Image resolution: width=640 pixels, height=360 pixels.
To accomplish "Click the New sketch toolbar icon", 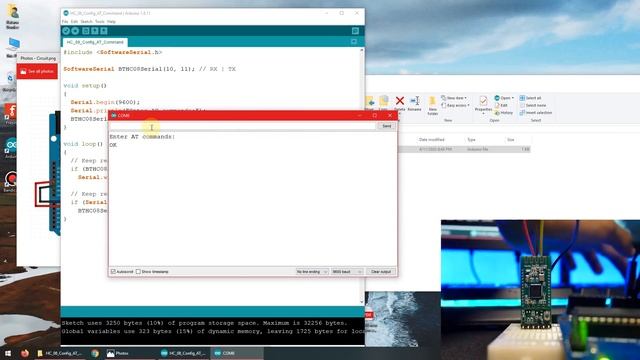I will coord(86,31).
